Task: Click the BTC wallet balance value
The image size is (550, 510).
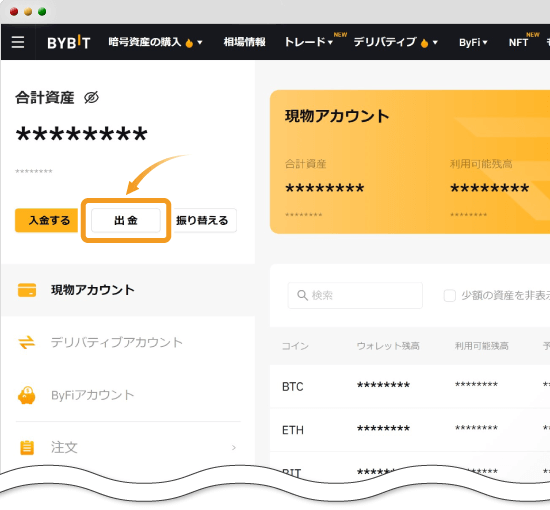Action: click(x=383, y=385)
